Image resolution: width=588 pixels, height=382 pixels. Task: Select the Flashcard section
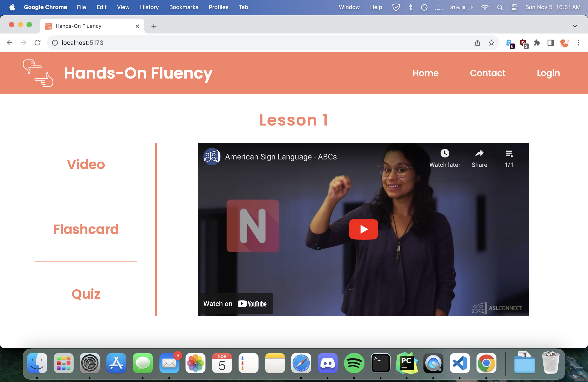pyautogui.click(x=86, y=229)
